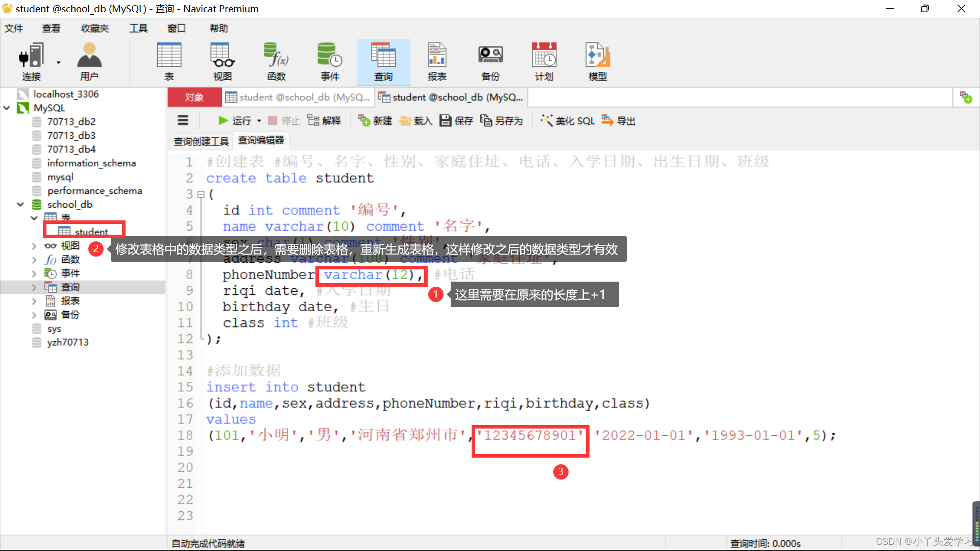
Task: Select information_schema database
Action: [x=91, y=163]
